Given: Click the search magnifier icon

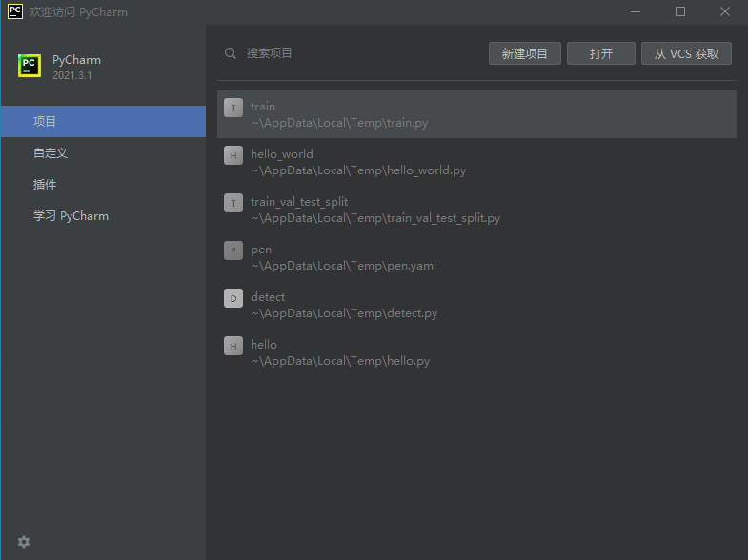Looking at the screenshot, I should click(231, 53).
